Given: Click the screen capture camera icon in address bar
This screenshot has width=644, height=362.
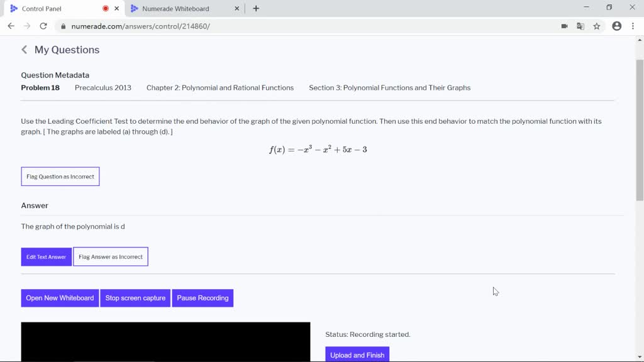Looking at the screenshot, I should coord(564,26).
